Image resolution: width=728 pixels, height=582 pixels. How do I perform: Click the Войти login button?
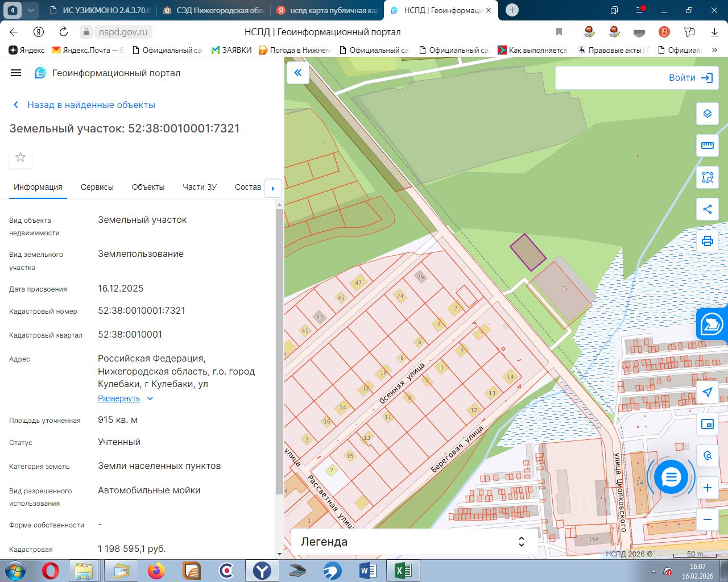(690, 78)
